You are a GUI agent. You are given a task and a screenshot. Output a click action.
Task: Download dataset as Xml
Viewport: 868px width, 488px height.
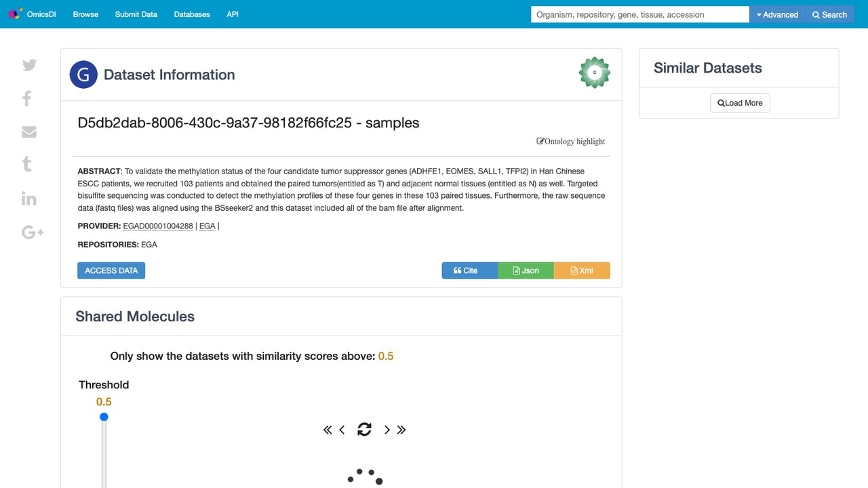[x=582, y=270]
